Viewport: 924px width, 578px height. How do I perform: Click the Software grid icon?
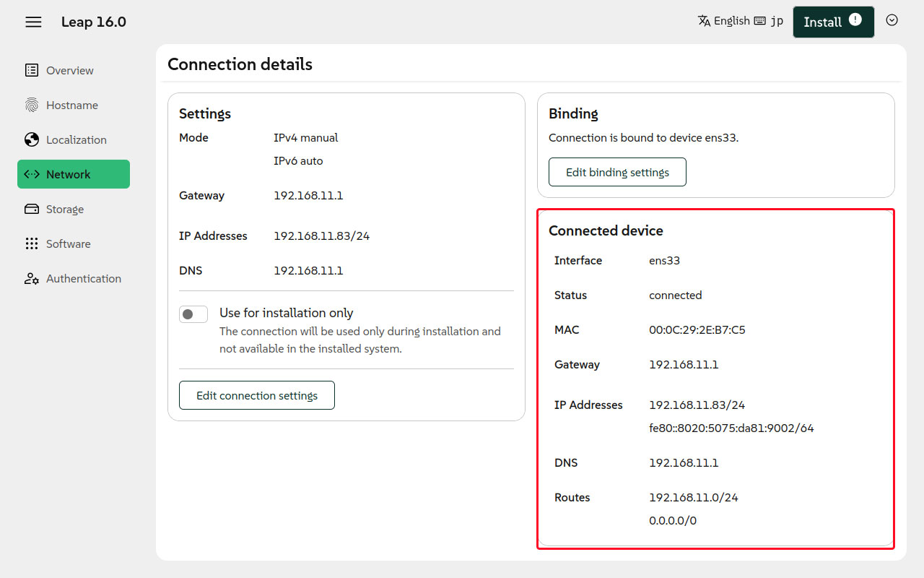[32, 243]
